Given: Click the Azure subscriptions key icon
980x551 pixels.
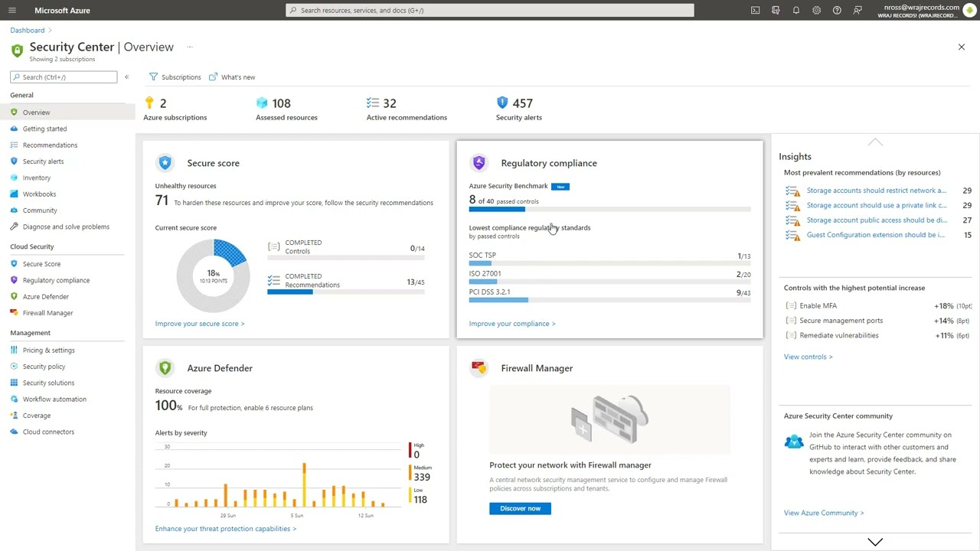Looking at the screenshot, I should 149,103.
